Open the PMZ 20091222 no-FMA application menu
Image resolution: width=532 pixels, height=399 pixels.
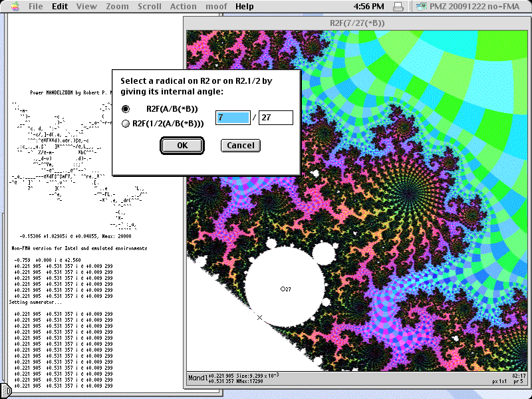(468, 7)
